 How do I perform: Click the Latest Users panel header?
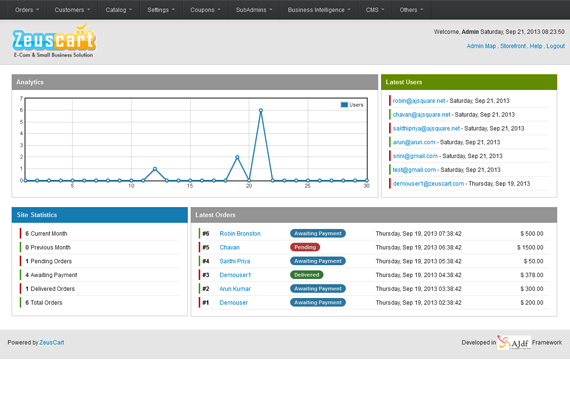coord(469,82)
